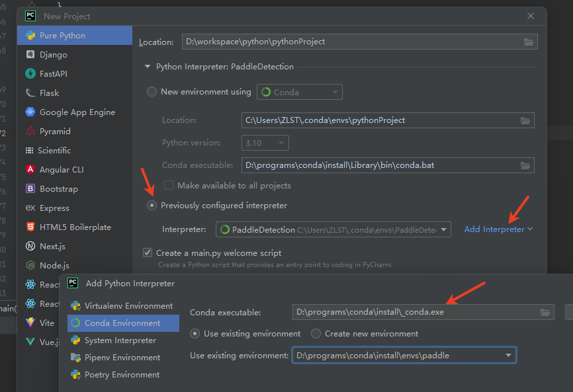Choose Node.js project type label
The height and width of the screenshot is (392, 573).
point(54,266)
